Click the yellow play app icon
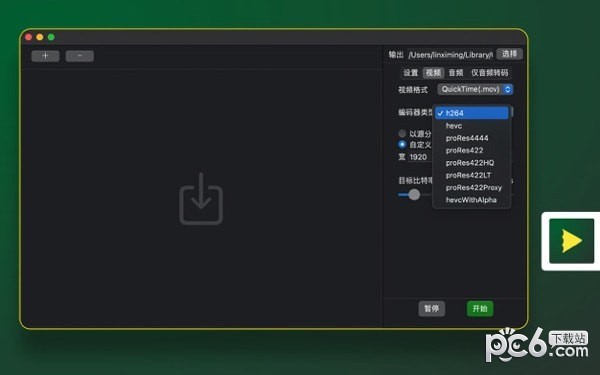 (x=571, y=241)
